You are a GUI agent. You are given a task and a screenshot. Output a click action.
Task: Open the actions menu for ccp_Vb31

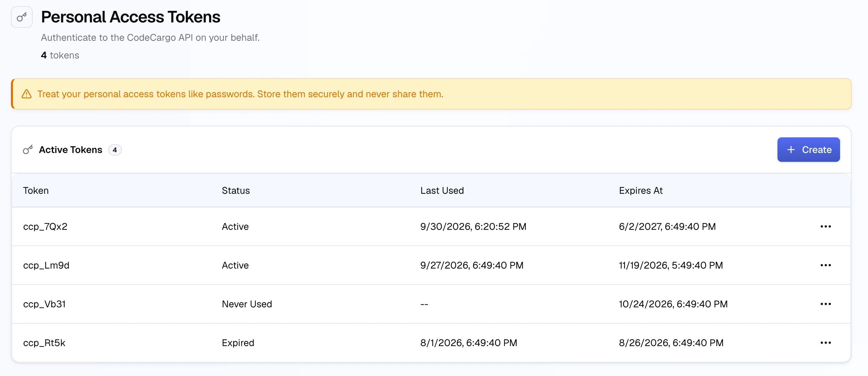coord(825,304)
